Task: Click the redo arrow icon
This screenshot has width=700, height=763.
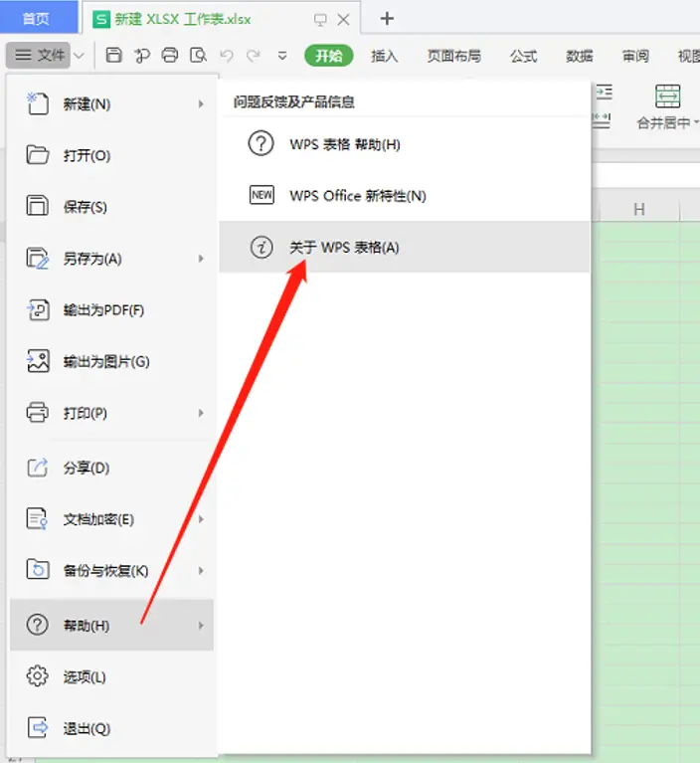Action: [254, 56]
